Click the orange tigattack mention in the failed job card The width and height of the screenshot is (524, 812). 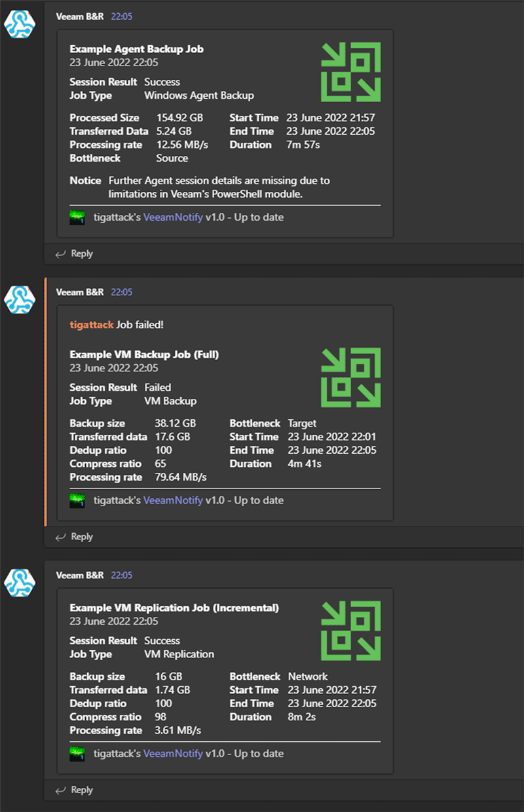(92, 325)
